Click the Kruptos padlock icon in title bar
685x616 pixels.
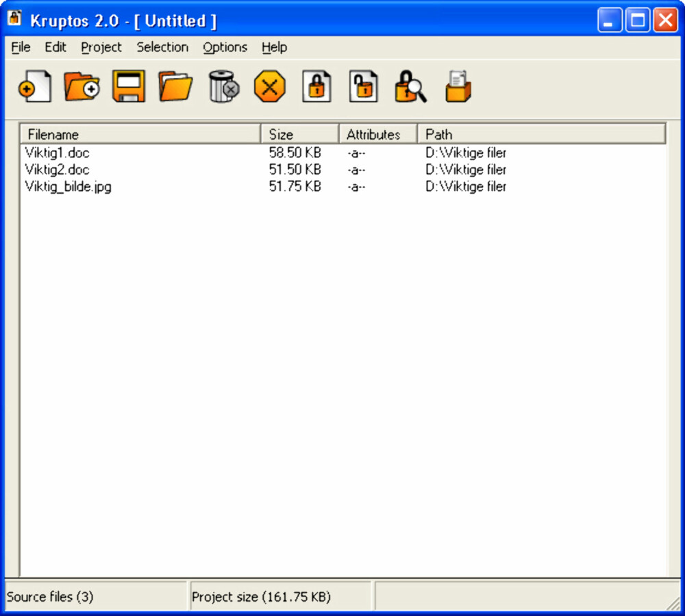coord(14,18)
